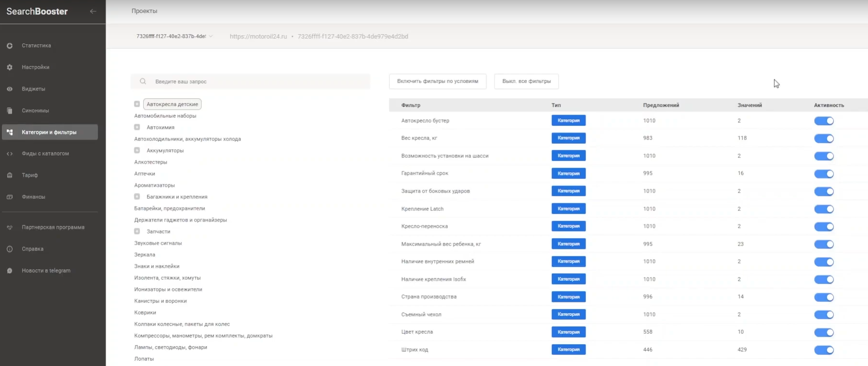Click the Widgets eye icon

tap(10, 89)
